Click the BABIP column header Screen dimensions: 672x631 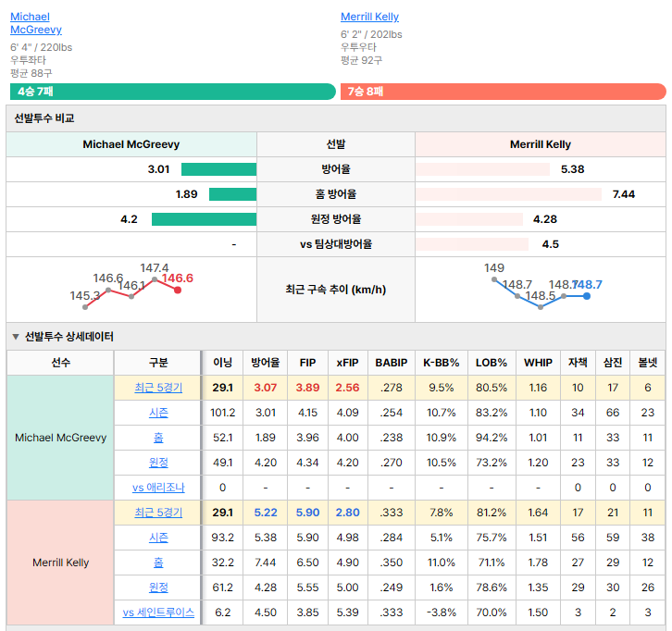392,363
